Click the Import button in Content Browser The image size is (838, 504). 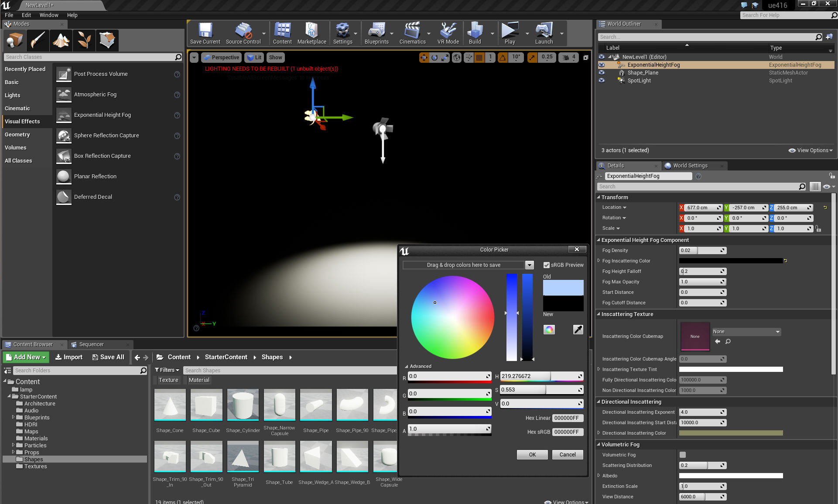tap(69, 357)
